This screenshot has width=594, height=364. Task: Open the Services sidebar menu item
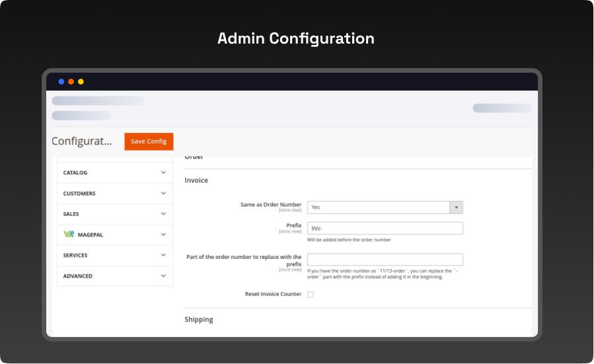(x=75, y=256)
